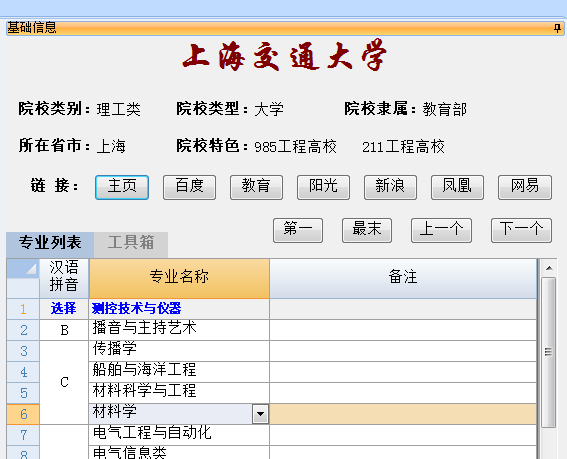Open the 网易 link button
The width and height of the screenshot is (567, 459).
525,187
